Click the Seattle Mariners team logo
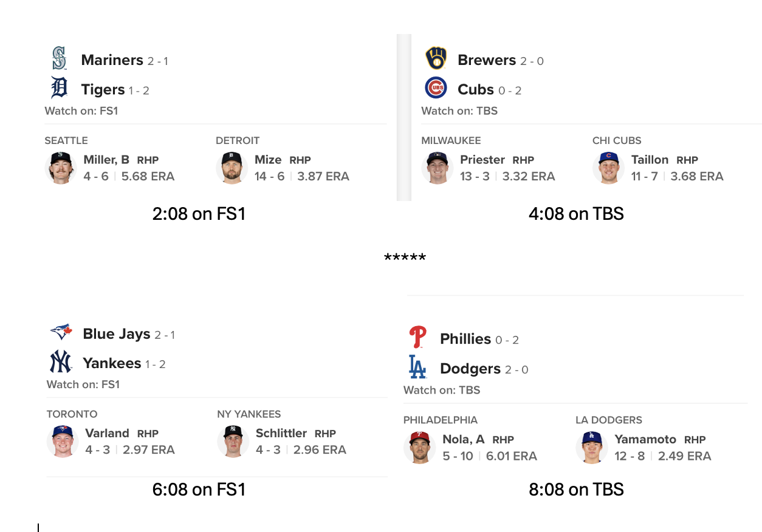 [59, 58]
